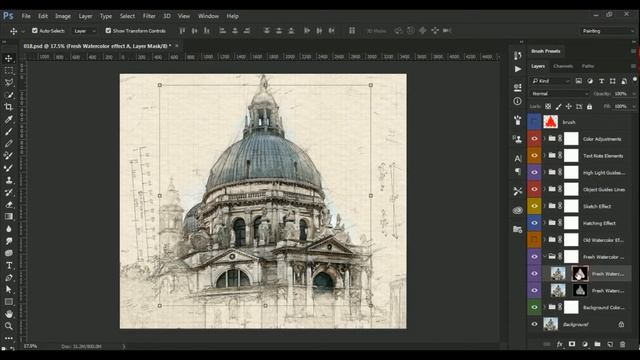Toggle Show Transform Controls checkbox

click(108, 31)
